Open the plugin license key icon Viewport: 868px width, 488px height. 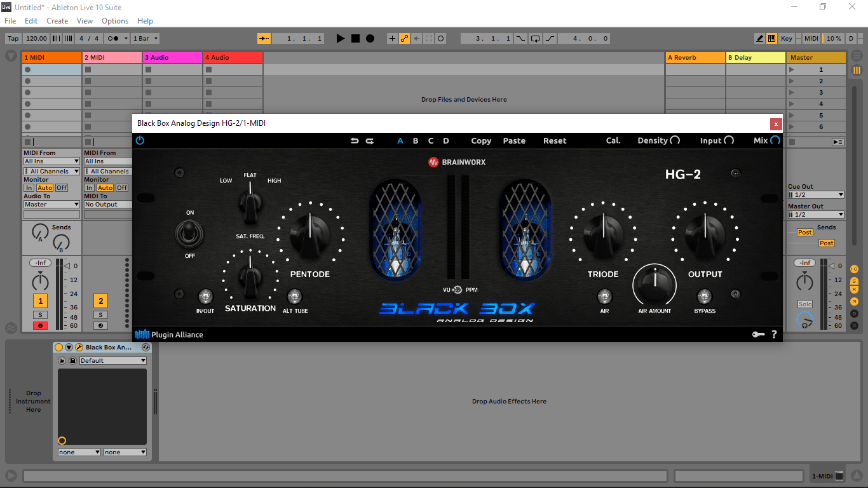[758, 334]
